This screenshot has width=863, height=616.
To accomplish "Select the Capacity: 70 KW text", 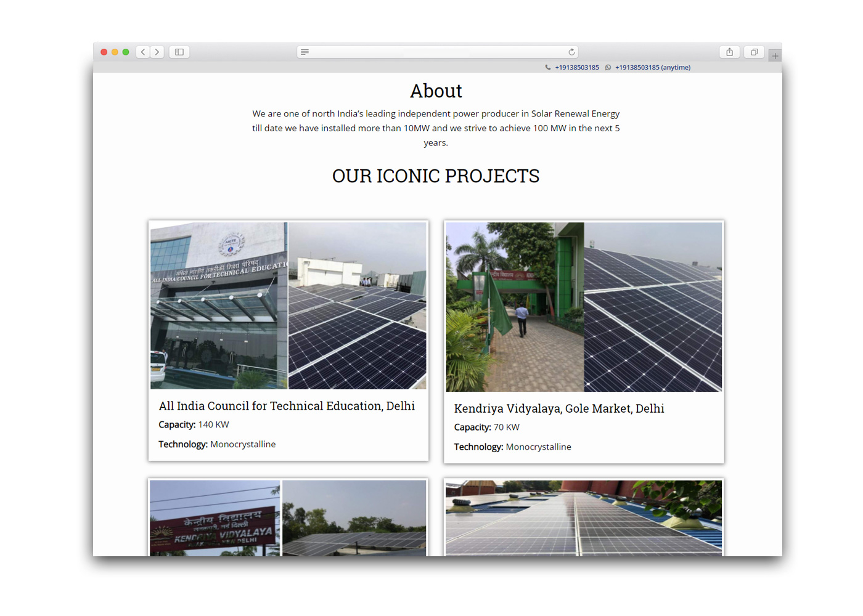I will click(x=487, y=427).
